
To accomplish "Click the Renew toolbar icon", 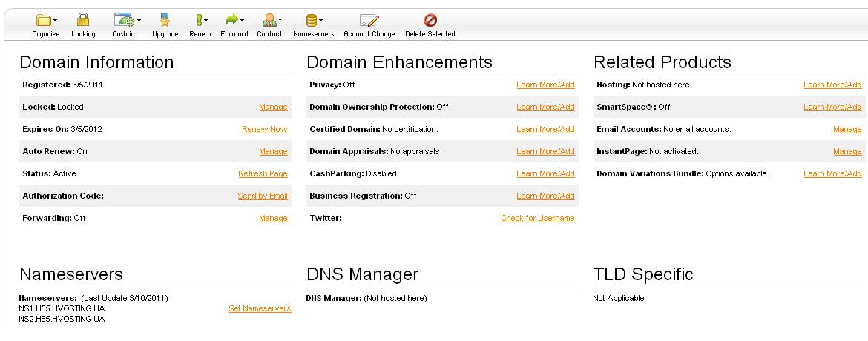I will (198, 21).
